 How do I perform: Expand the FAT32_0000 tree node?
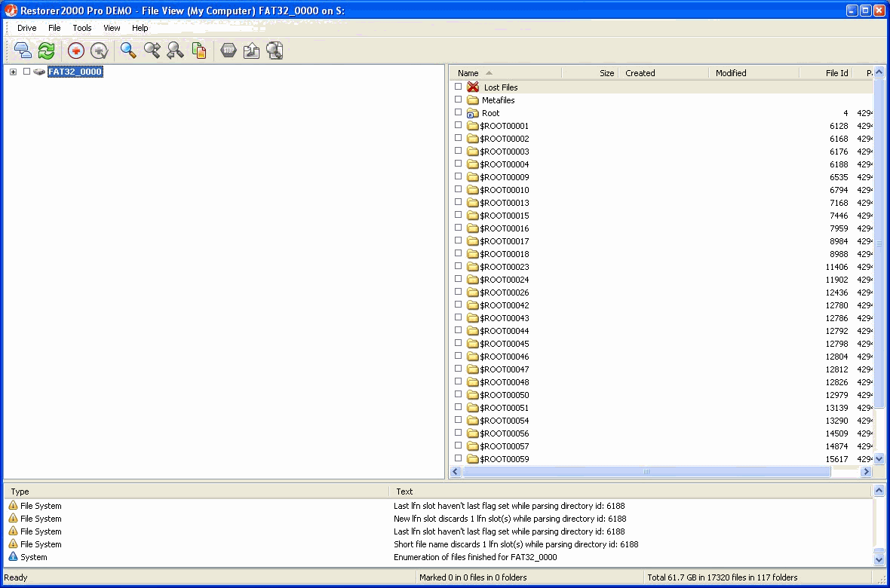[13, 72]
